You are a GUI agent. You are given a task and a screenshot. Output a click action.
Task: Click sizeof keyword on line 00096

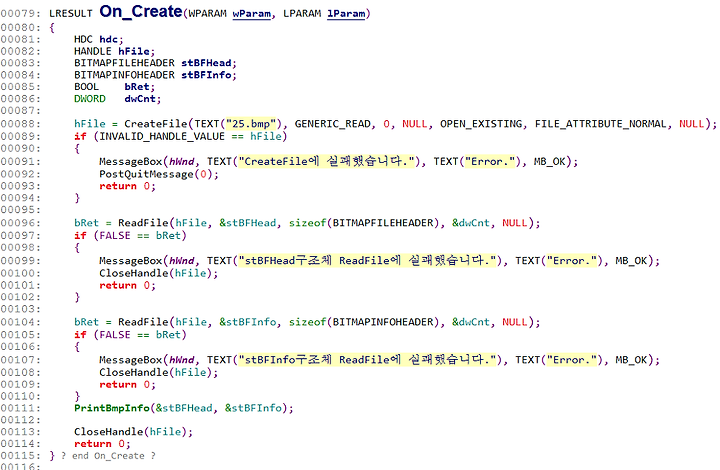[307, 223]
